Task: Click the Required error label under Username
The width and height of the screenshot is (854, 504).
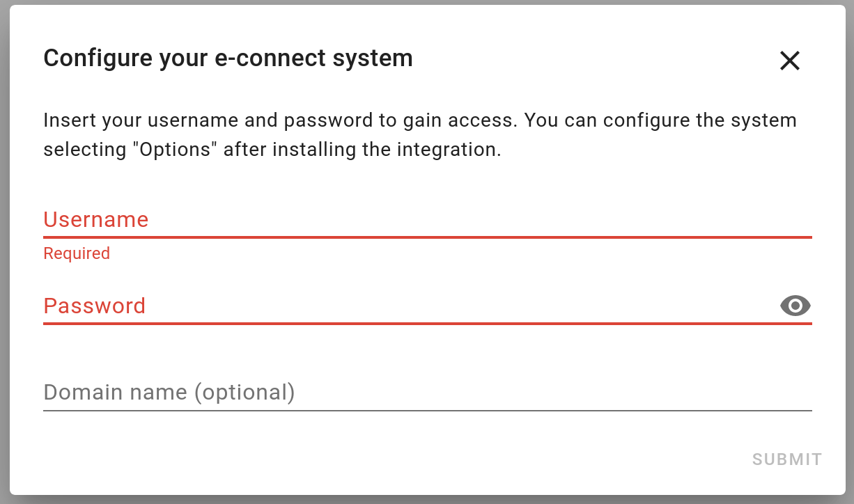Action: [x=77, y=253]
